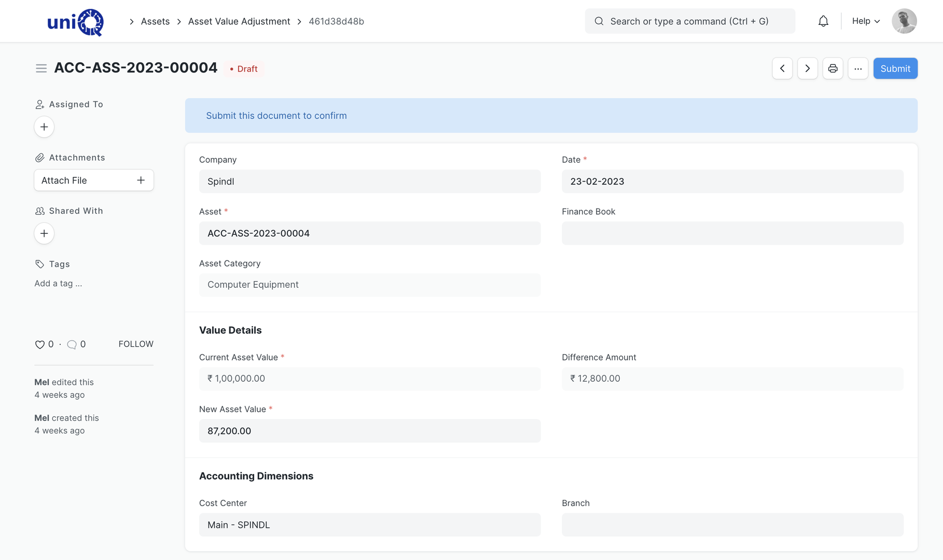
Task: Click plus icon in Attach File
Action: point(141,180)
